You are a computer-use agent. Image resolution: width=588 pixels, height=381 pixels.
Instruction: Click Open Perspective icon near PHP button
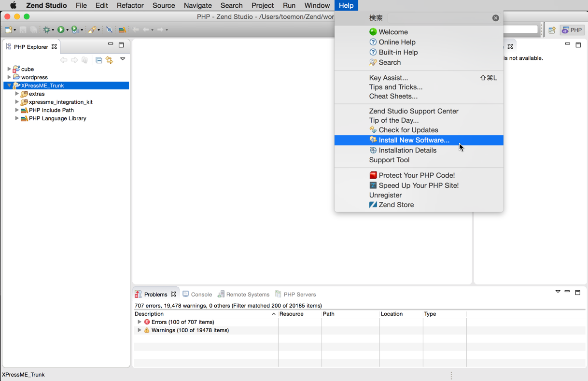pos(552,30)
